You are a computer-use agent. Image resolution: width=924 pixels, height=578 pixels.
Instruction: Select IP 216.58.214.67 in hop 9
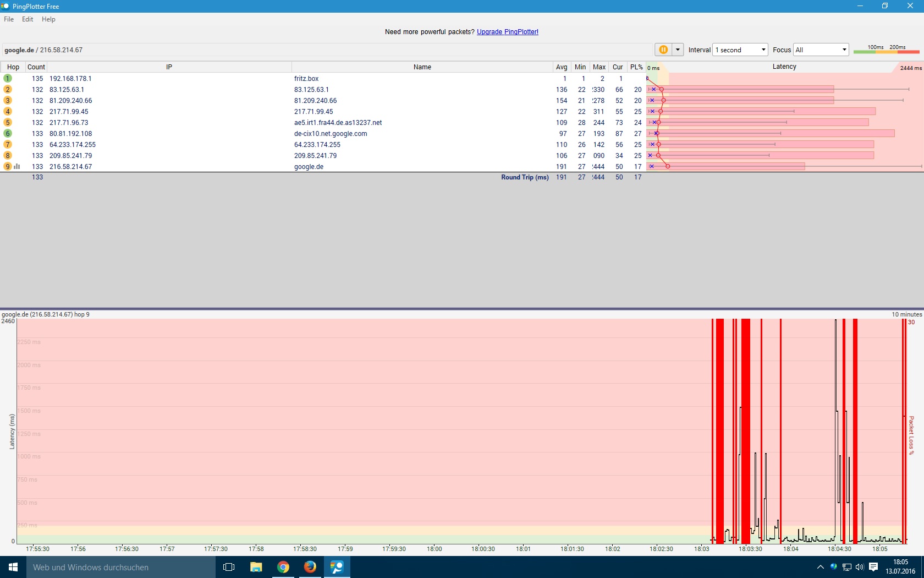click(71, 167)
